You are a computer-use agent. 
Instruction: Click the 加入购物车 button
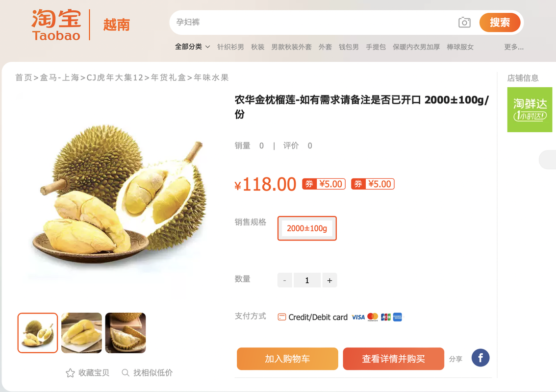click(287, 359)
